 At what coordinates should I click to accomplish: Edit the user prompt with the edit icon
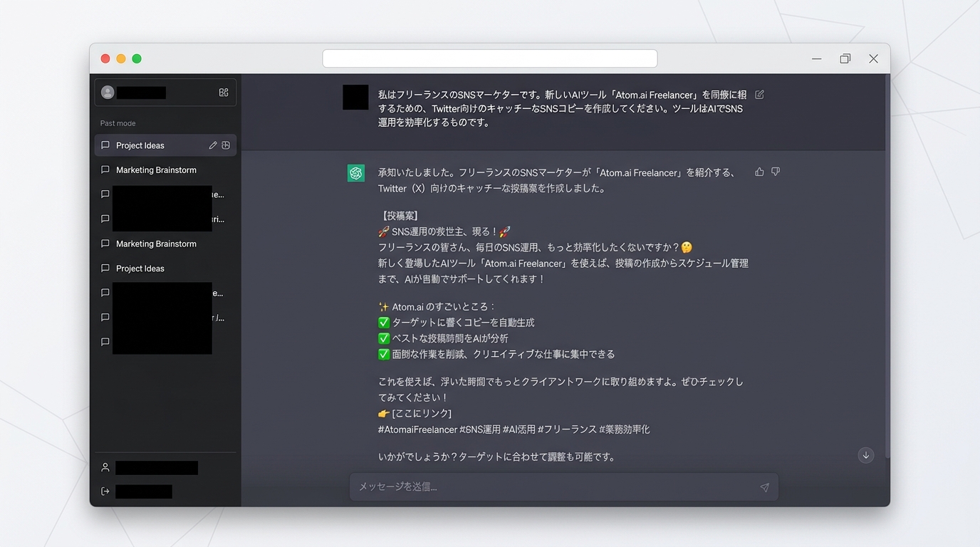pyautogui.click(x=759, y=95)
